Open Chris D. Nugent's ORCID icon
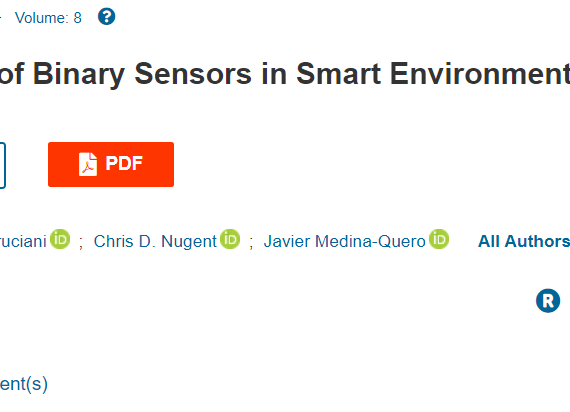570x412 pixels. (x=230, y=239)
